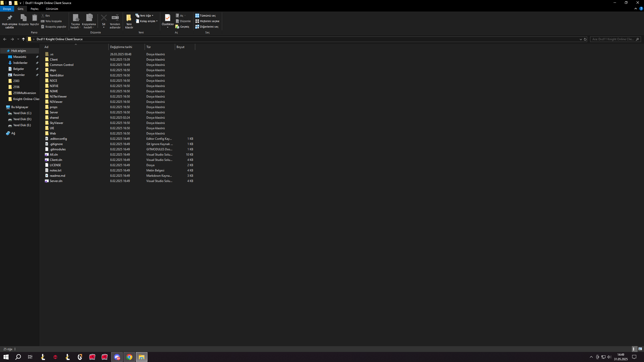Click the Aç open button

(181, 16)
